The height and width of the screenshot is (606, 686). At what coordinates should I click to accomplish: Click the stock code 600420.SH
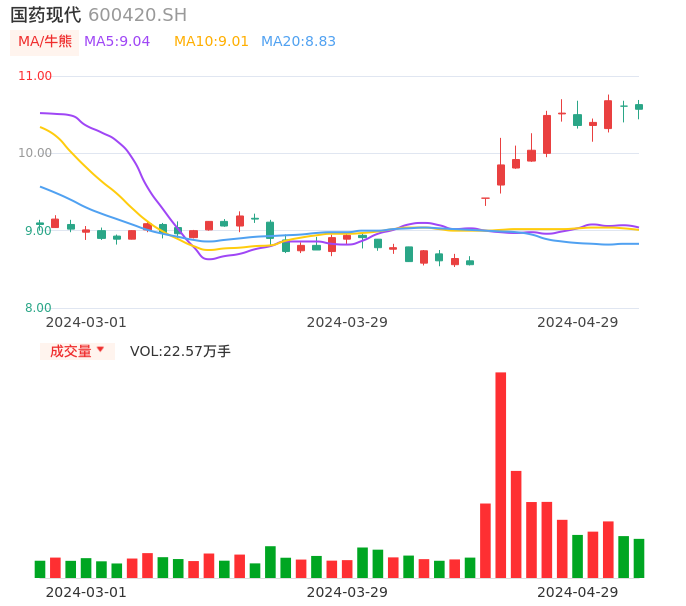(x=137, y=15)
